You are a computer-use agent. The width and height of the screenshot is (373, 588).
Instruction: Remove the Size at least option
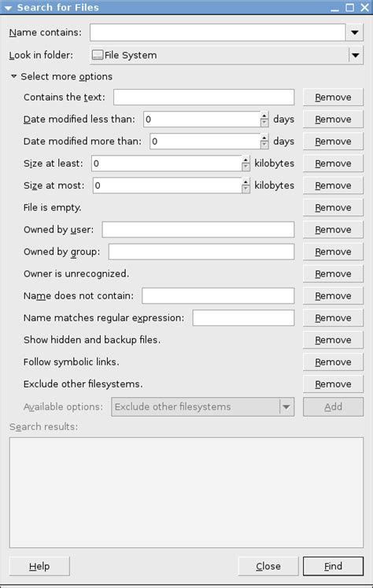click(333, 164)
